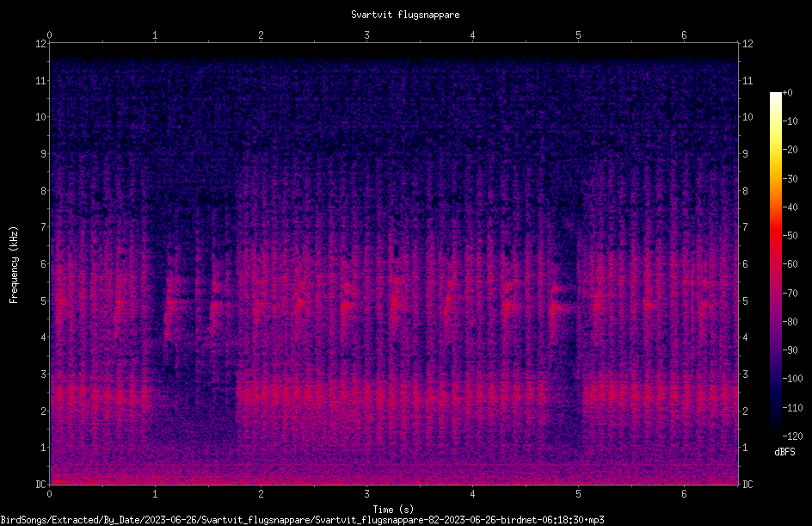Click the '0' tick on the bottom time axis
Viewport: 812px width, 526px height.
49,494
